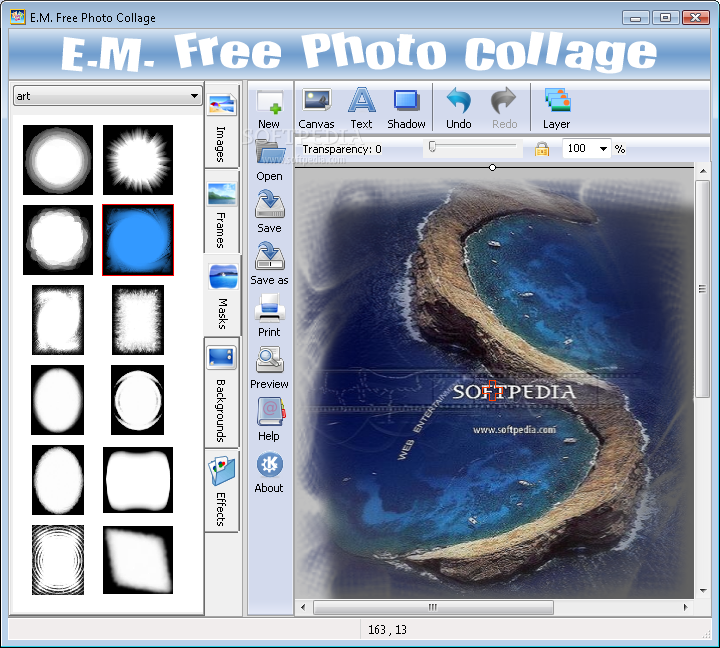The width and height of the screenshot is (720, 648).
Task: Click the vertical scrollbar thumb
Action: (x=703, y=289)
